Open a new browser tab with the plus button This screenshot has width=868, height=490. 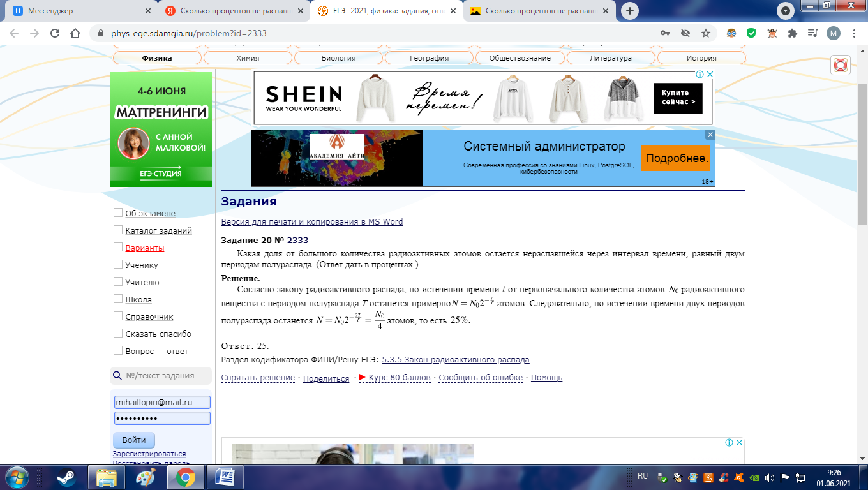point(630,11)
